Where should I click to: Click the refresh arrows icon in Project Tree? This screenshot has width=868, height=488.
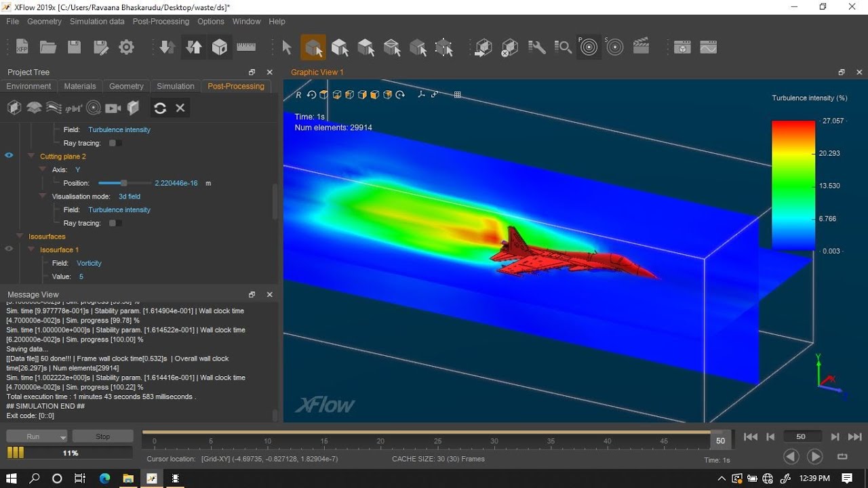(x=160, y=108)
